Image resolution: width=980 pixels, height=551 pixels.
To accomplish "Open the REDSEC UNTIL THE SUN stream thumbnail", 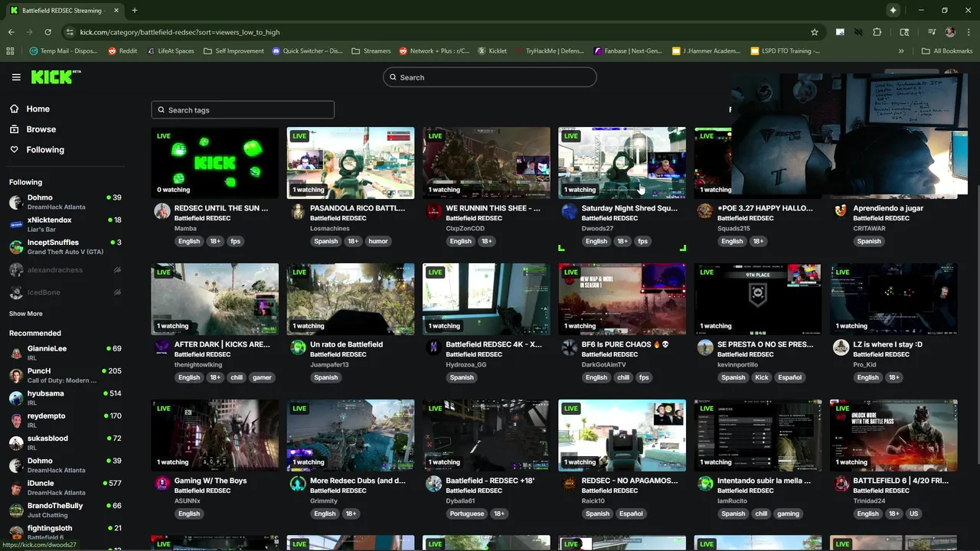I will tap(215, 163).
